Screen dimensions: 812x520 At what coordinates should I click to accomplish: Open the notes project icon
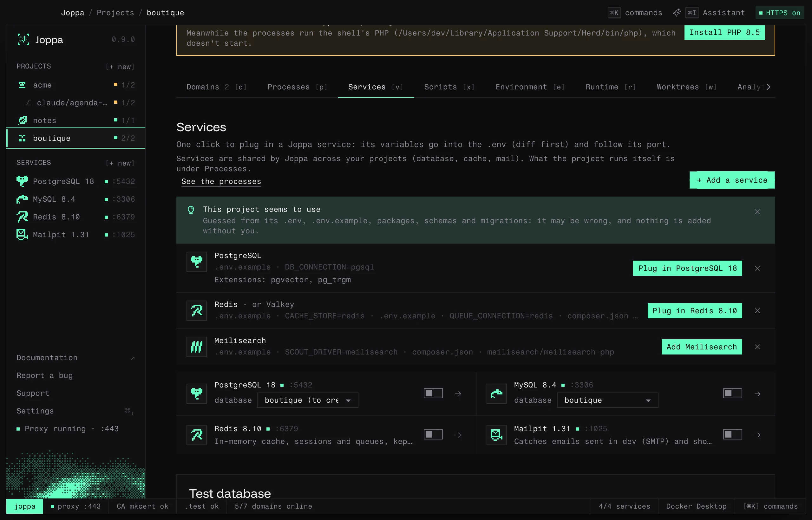coord(22,120)
